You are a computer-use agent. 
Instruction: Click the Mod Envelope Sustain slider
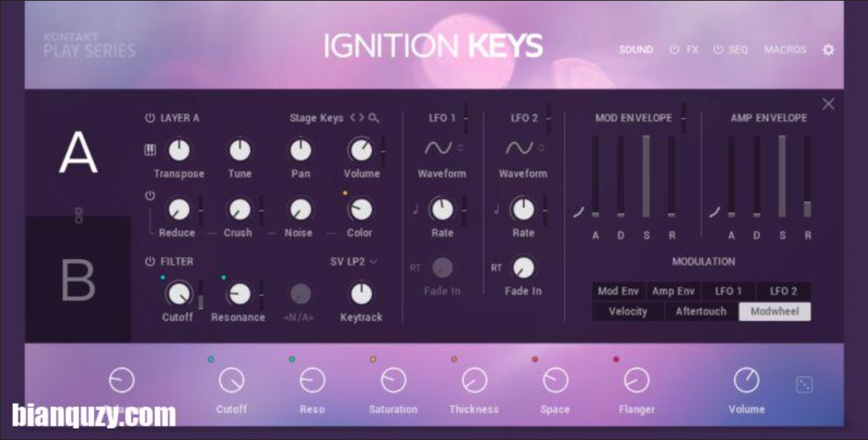(646, 176)
